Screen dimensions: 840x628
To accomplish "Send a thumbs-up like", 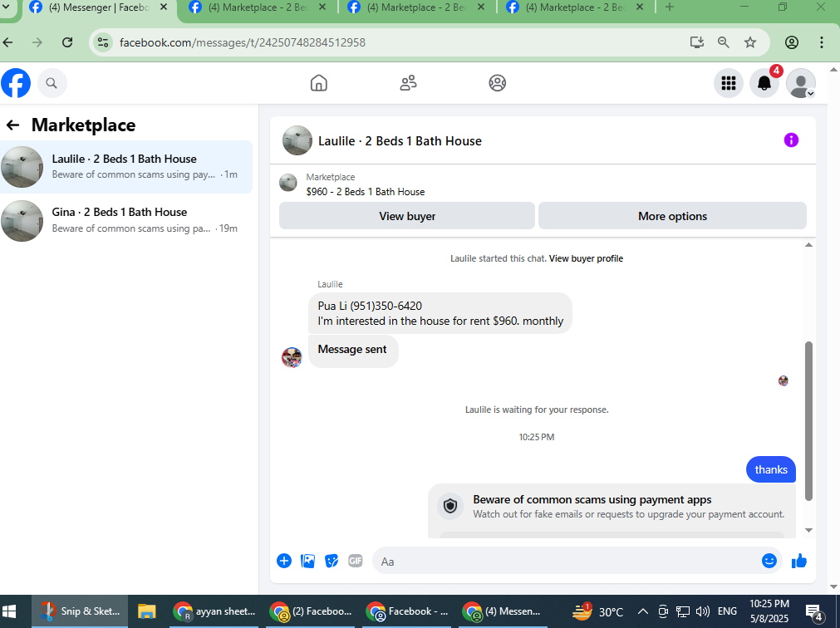I will [x=798, y=561].
